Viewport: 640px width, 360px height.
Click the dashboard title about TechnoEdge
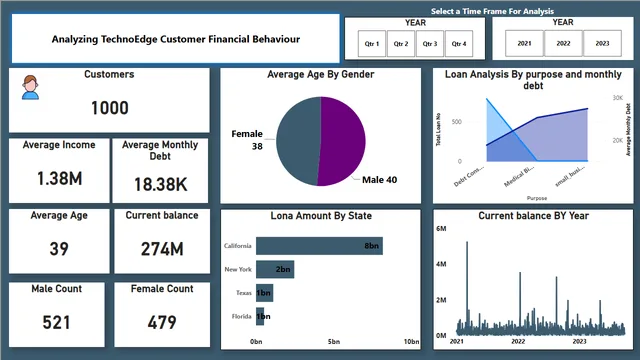click(176, 39)
